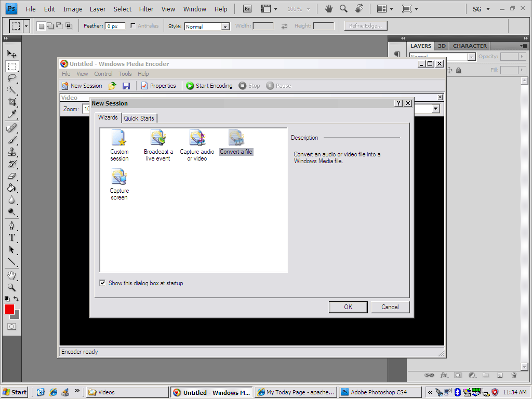Select the Type tool

coord(12,237)
